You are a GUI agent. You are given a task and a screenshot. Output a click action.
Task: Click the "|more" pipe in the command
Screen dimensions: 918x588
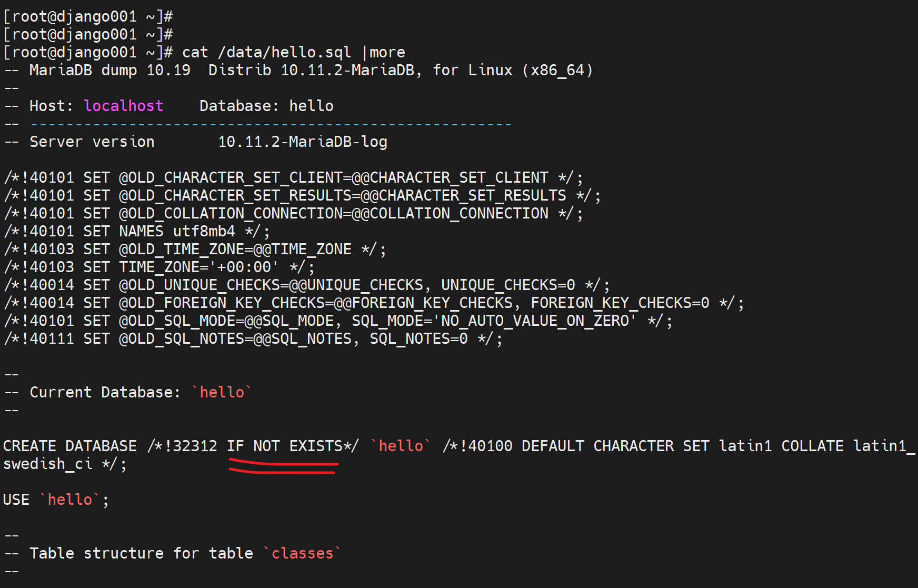383,52
